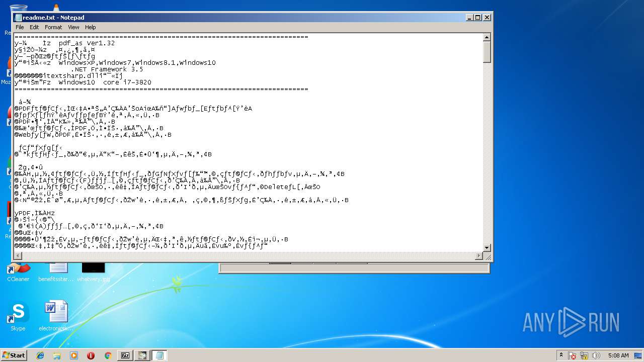The width and height of the screenshot is (644, 362).
Task: Open the volume speaker tray icon
Action: click(x=596, y=355)
